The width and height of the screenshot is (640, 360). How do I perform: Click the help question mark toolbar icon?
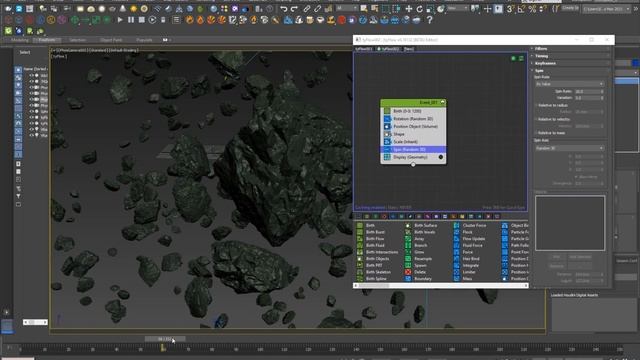[429, 20]
